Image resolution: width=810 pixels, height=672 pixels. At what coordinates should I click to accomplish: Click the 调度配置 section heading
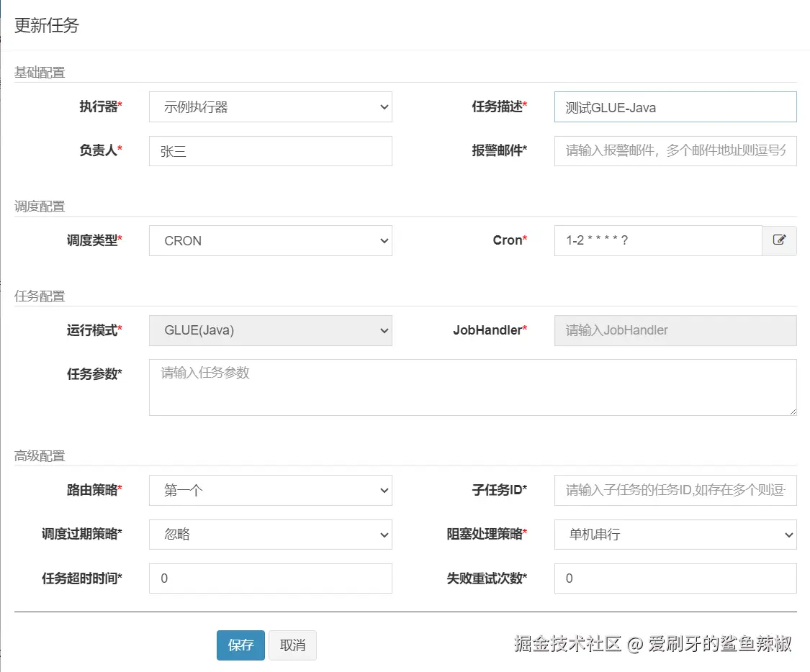(x=40, y=206)
